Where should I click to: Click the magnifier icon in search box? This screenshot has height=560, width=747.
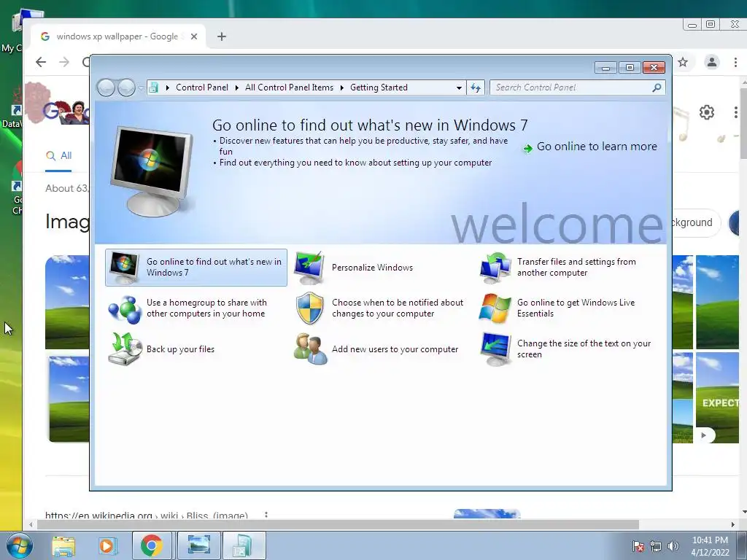coord(657,87)
